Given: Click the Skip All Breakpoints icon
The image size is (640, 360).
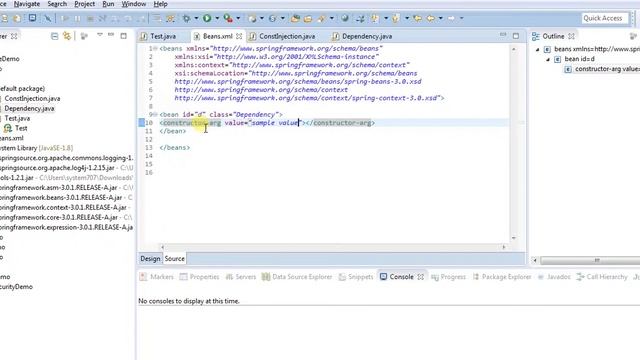Looking at the screenshot, I should pyautogui.click(x=48, y=18).
